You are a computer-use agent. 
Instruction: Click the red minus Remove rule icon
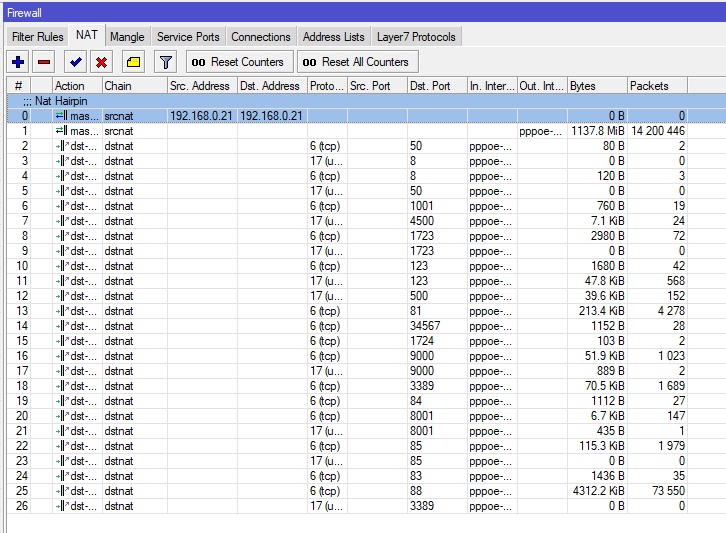44,62
